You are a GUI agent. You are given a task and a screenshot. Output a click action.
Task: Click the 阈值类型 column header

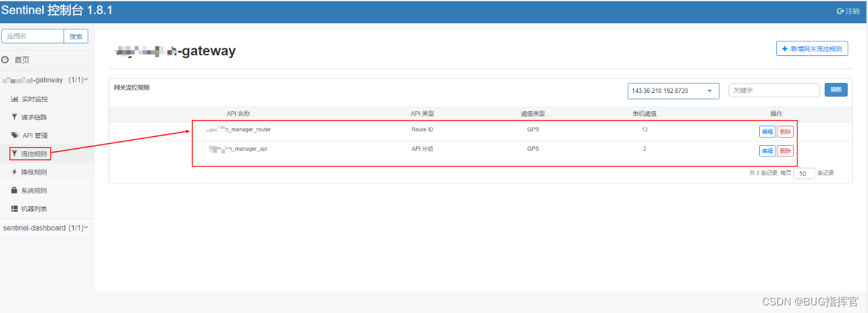(x=533, y=114)
